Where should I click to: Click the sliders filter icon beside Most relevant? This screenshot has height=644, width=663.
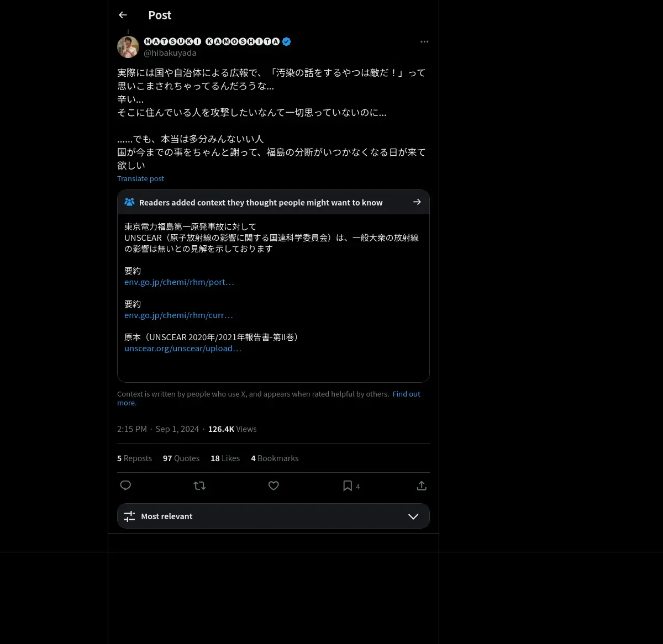coord(129,516)
